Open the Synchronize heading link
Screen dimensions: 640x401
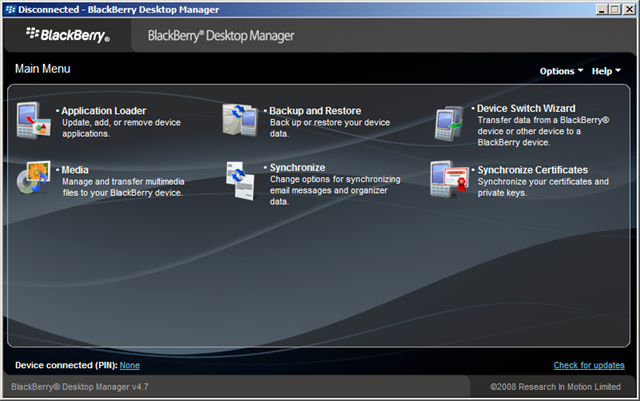(x=298, y=167)
